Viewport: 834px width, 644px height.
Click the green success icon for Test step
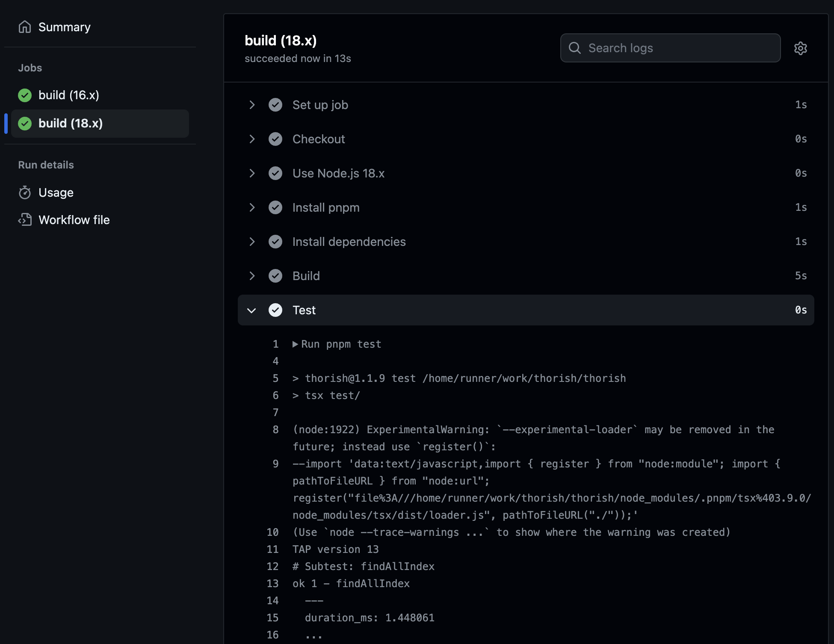[275, 310]
